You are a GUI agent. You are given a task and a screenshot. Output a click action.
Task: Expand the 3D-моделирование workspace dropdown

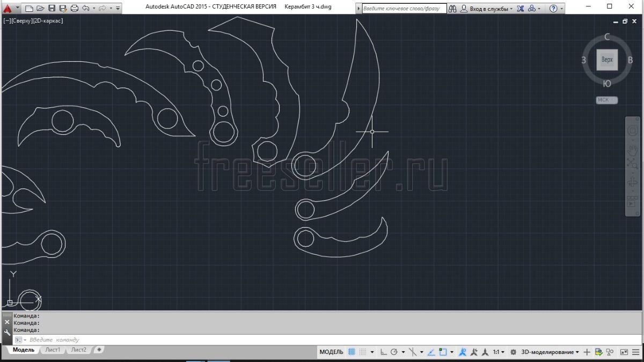[x=550, y=352]
